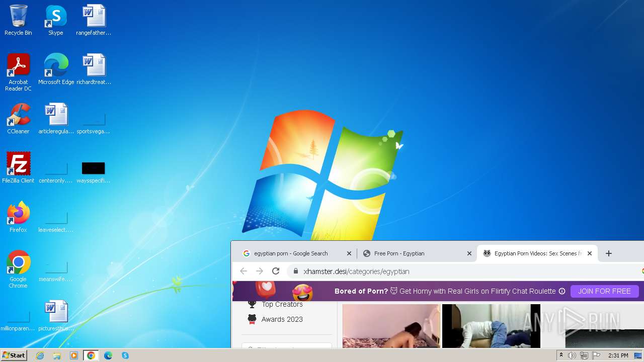This screenshot has height=362, width=644.
Task: Open Skype from the taskbar
Action: click(x=125, y=355)
